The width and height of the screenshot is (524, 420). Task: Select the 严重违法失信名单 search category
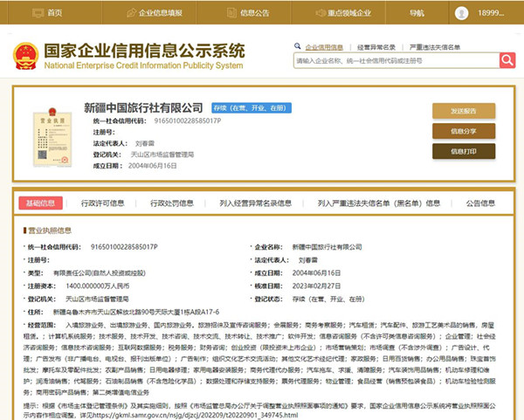point(435,47)
